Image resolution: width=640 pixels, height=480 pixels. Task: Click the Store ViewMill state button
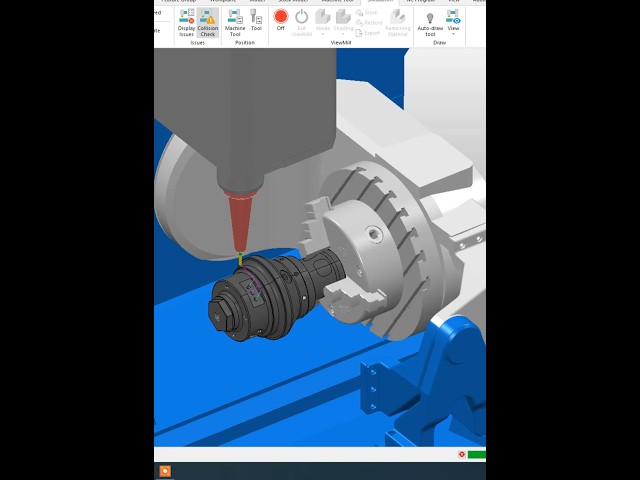pyautogui.click(x=367, y=13)
